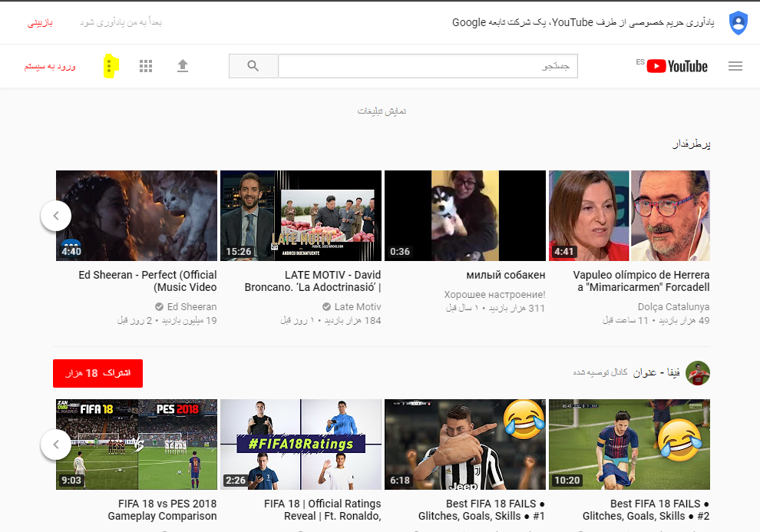Click the verified badge next to Late Motiv

click(326, 307)
